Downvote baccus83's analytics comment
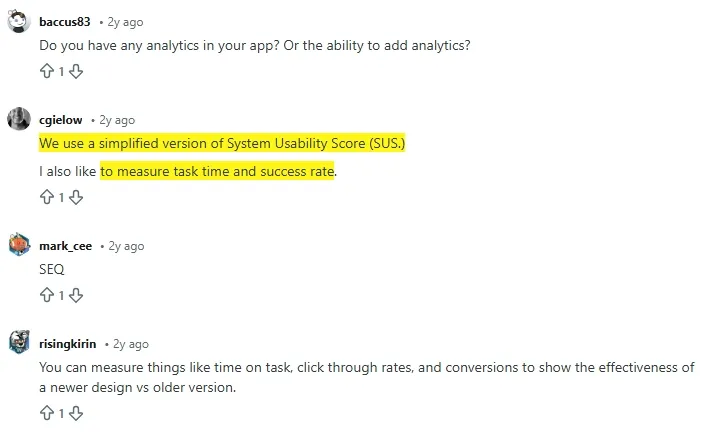Screen dimensions: 711x435 [76, 71]
